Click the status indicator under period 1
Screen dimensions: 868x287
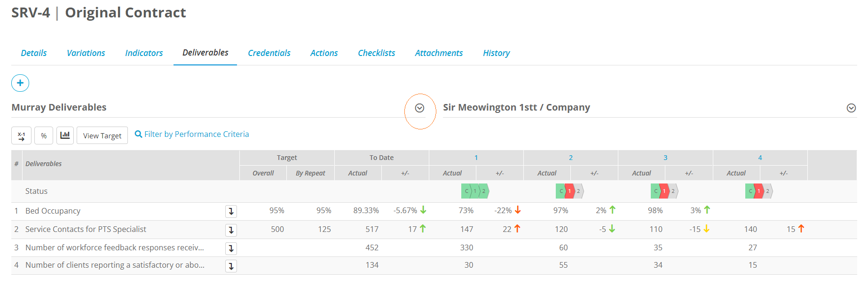tap(475, 191)
